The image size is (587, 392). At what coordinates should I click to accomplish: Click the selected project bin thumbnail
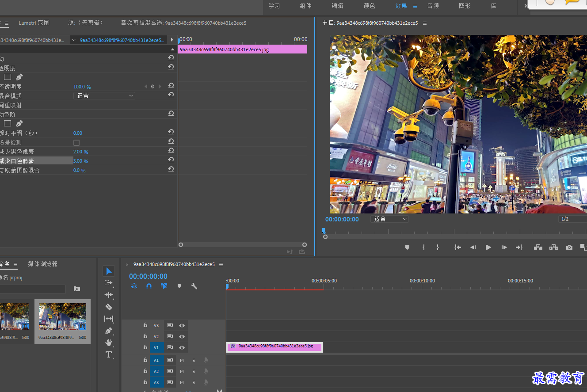pos(62,316)
